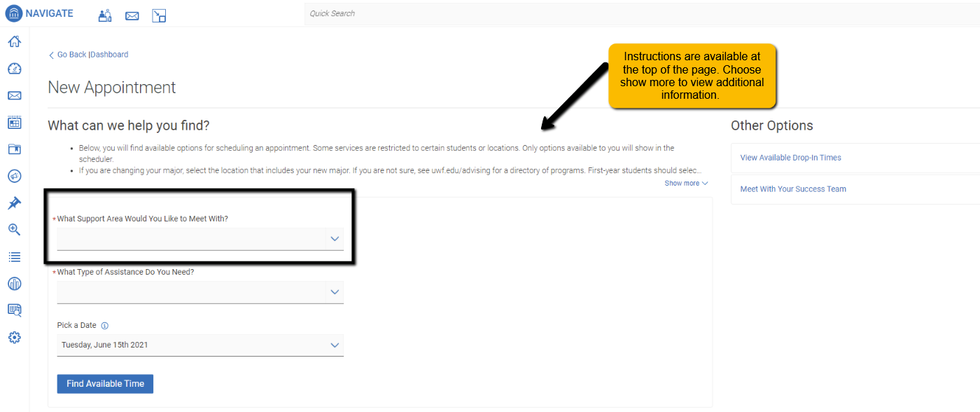Open View Available Drop-In Times link
Viewport: 980px width, 412px height.
[x=791, y=158]
